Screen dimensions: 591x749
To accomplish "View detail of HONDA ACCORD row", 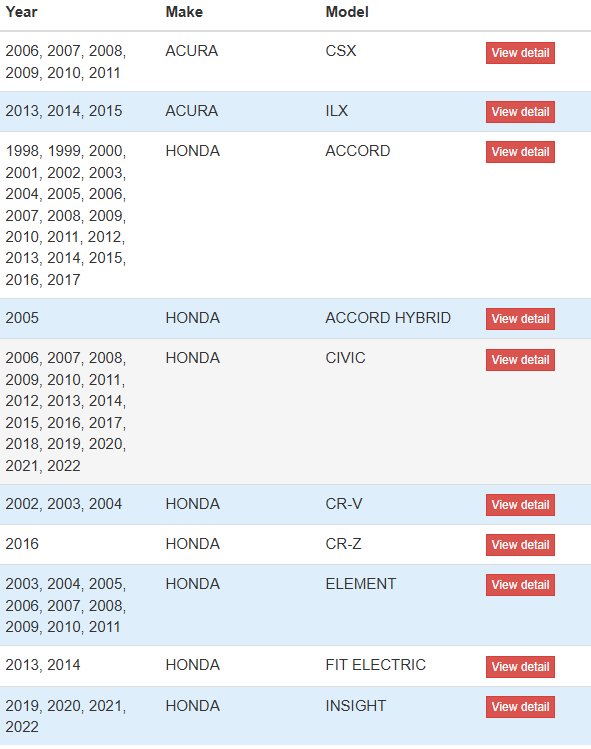I will 520,152.
